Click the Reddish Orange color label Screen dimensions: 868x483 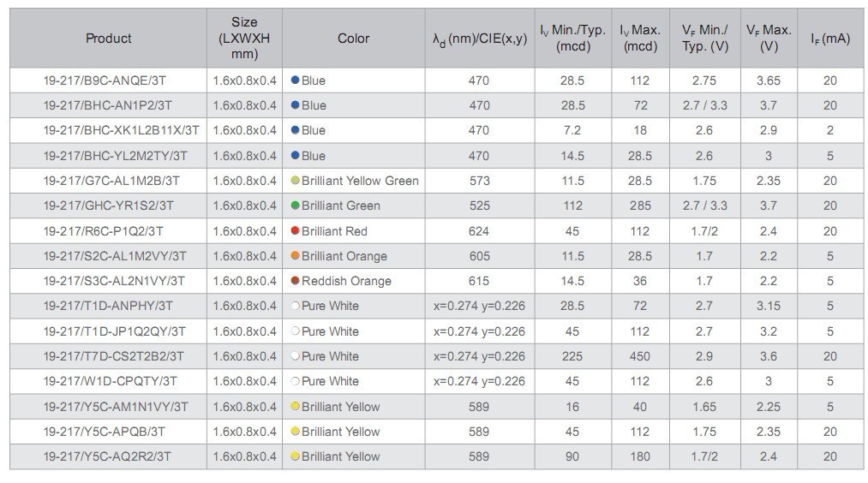tap(346, 281)
